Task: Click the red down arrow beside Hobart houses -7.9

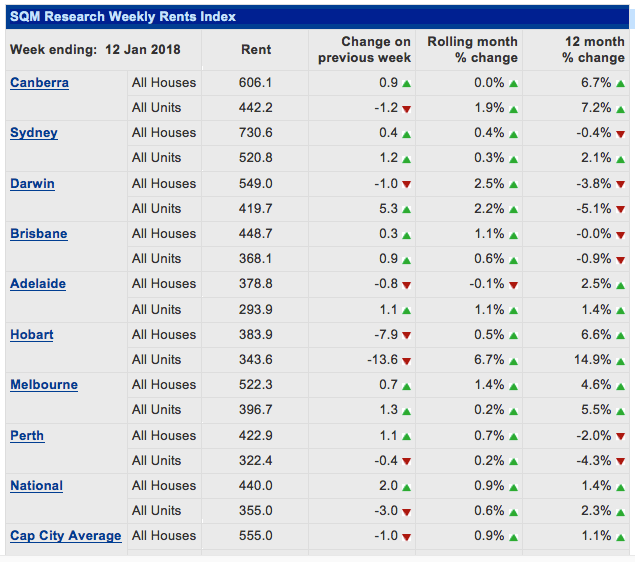Action: [407, 336]
